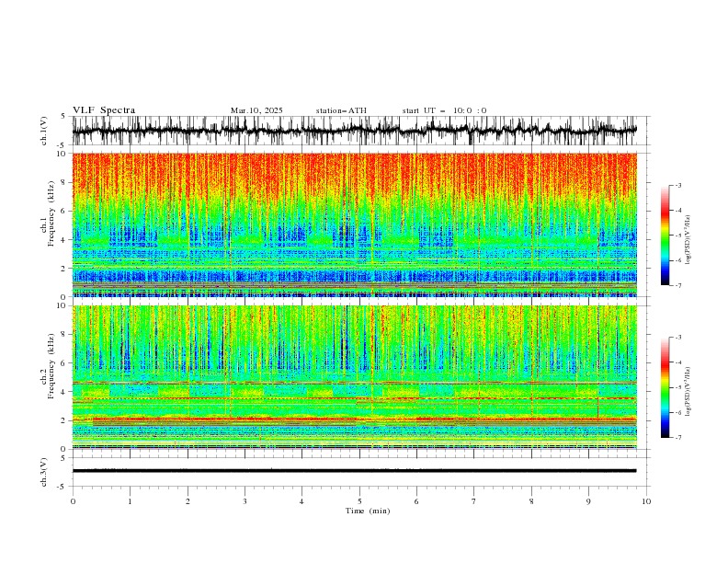728x563 pixels.
Task: Click the "8" kHz tick on ch.1 axis
Action: tap(64, 182)
